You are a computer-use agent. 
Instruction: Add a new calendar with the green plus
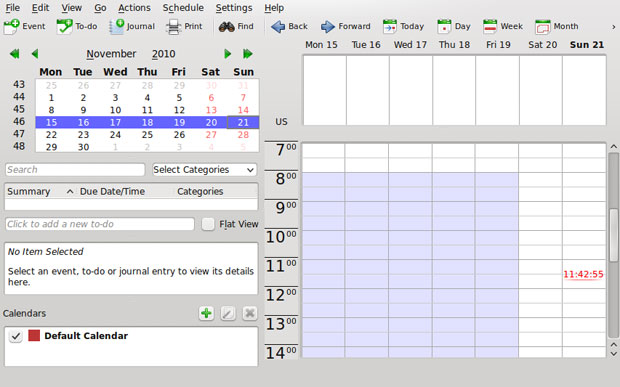(206, 313)
